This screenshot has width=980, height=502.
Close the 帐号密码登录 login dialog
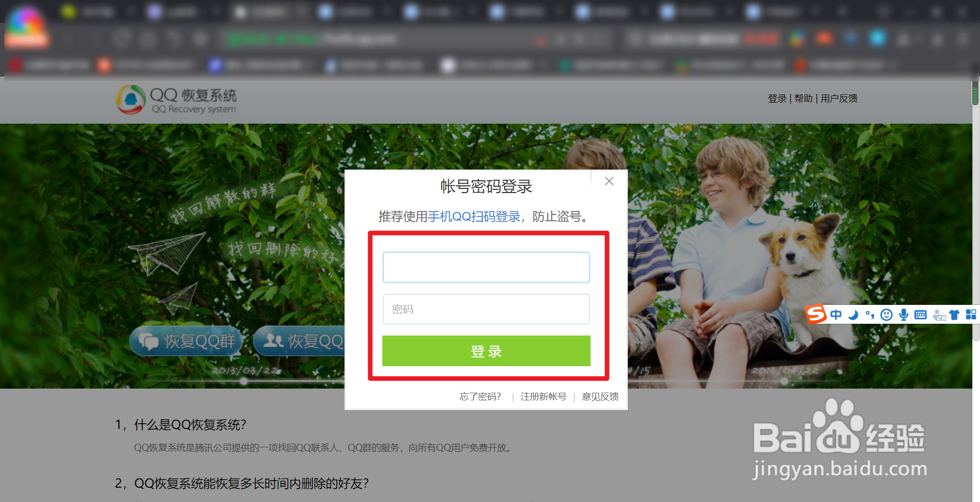coord(609,181)
